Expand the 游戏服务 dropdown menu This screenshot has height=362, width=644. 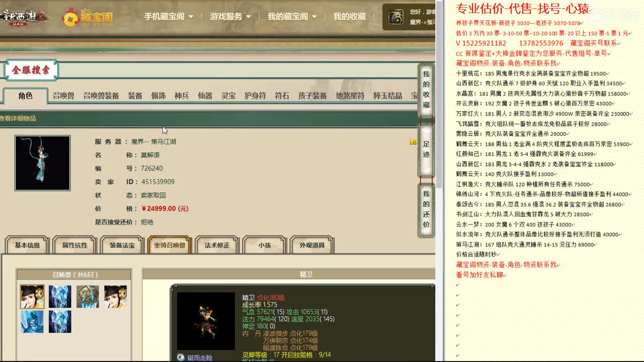[230, 17]
